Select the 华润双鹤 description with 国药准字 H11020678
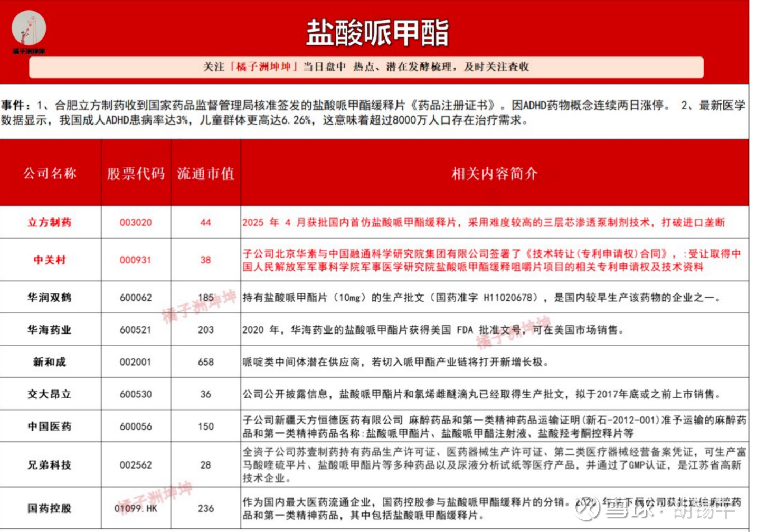Screen dimensions: 757x532 coord(481,297)
